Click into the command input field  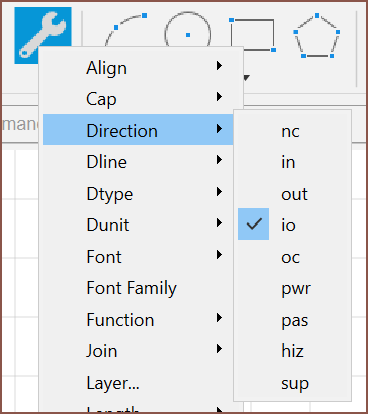pos(20,124)
